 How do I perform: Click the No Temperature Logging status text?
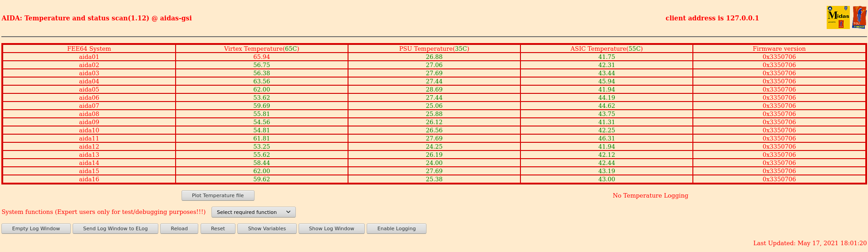[x=650, y=195]
